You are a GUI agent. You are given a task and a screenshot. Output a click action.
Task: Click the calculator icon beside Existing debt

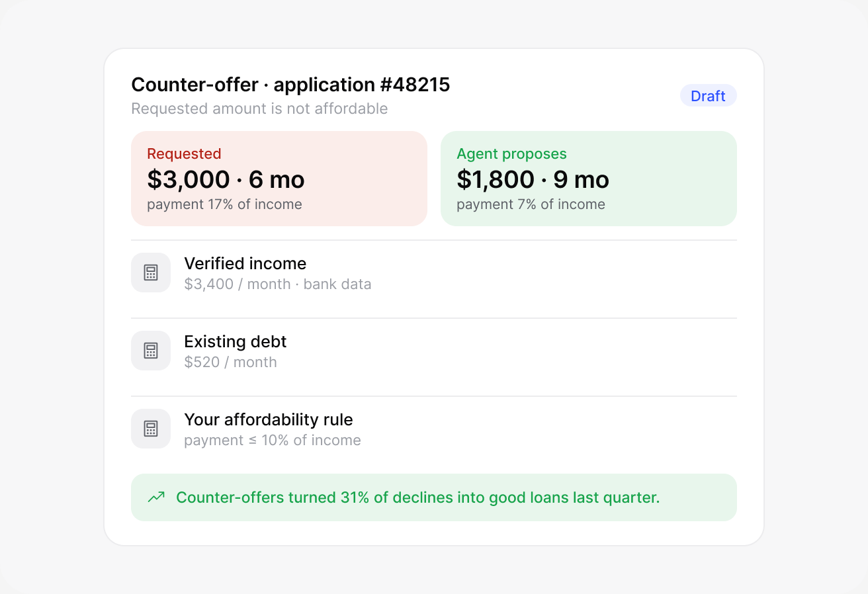pos(151,351)
